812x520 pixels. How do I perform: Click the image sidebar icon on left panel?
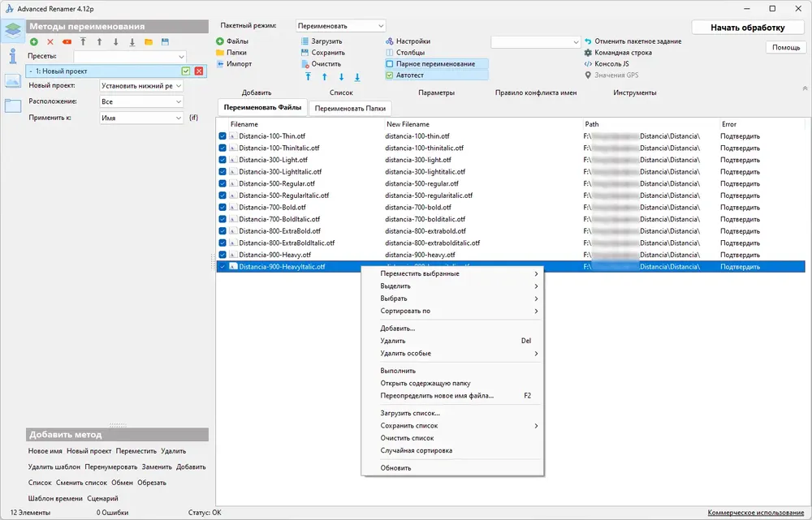(12, 81)
